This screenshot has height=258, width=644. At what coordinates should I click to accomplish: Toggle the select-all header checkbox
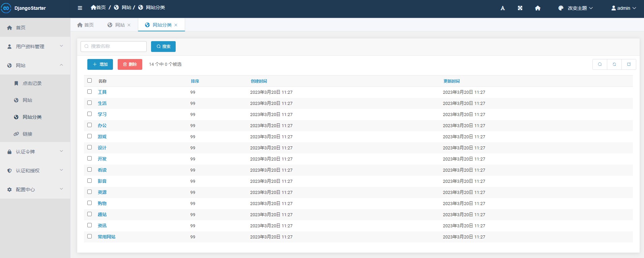pyautogui.click(x=89, y=81)
